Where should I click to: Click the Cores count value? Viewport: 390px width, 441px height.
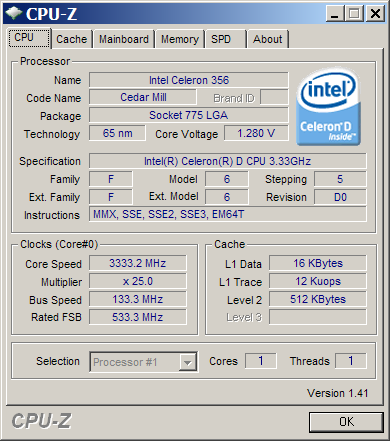(x=261, y=361)
